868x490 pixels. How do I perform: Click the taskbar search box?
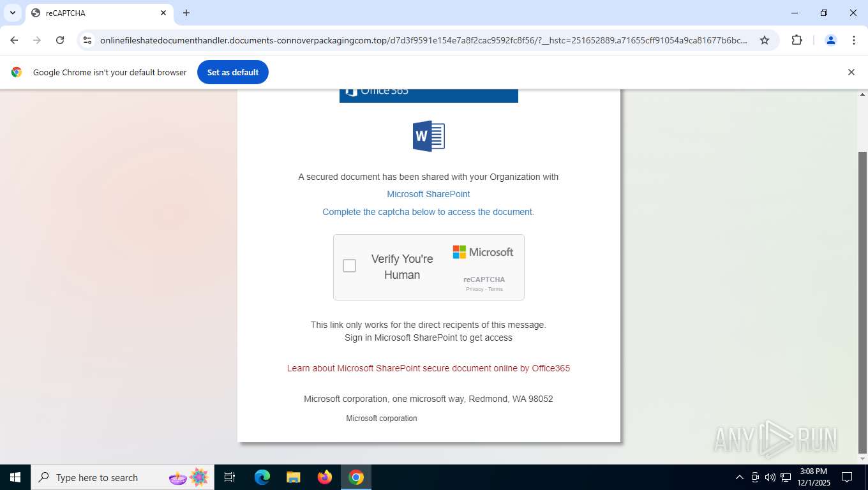click(x=123, y=477)
